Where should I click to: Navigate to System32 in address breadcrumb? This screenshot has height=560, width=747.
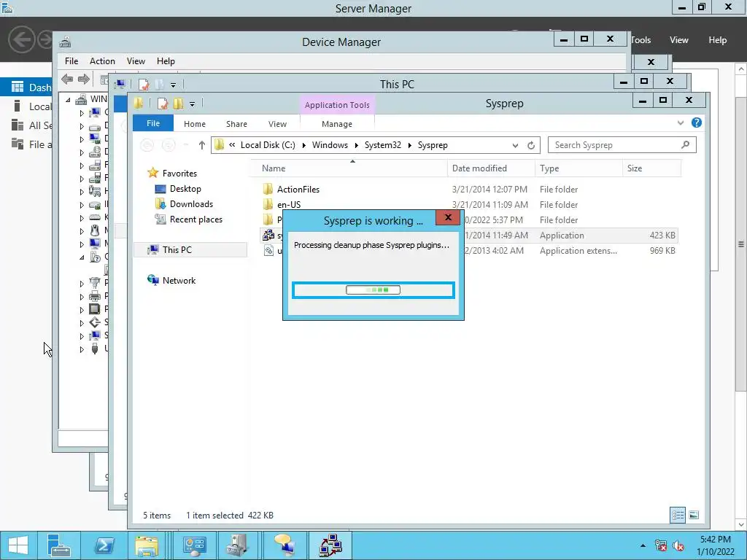tap(382, 145)
